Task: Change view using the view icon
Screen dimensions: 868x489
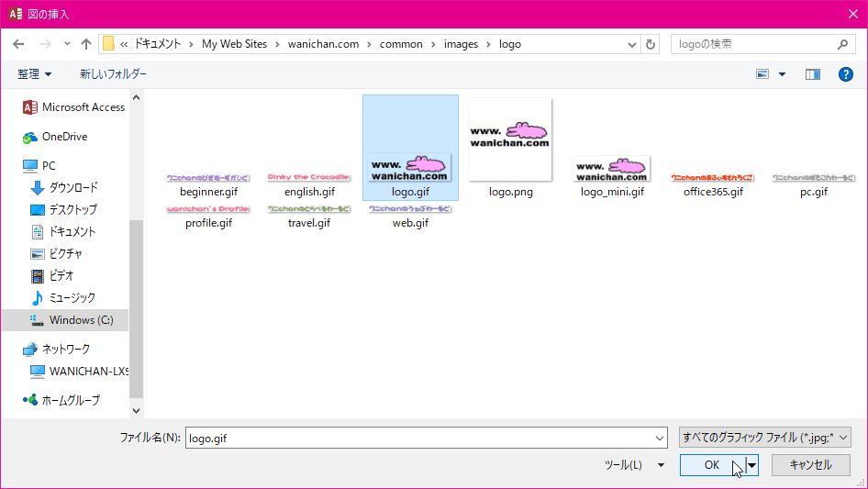Action: point(762,74)
